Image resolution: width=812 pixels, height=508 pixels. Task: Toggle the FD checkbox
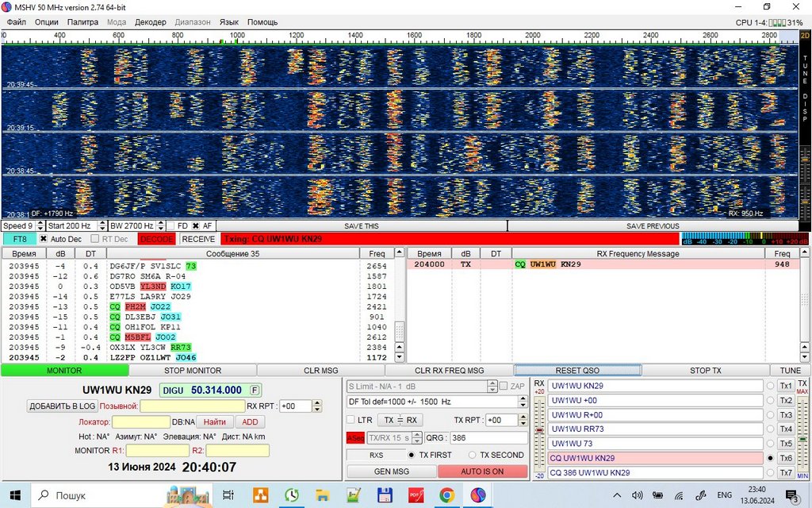tap(171, 226)
